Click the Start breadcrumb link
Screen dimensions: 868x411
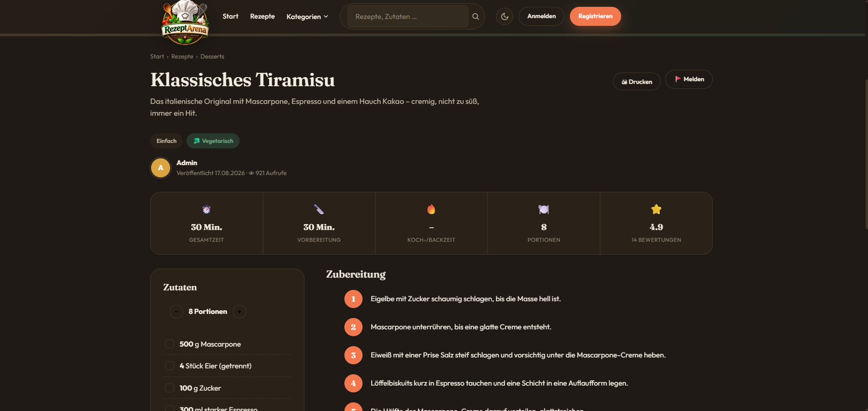point(157,57)
